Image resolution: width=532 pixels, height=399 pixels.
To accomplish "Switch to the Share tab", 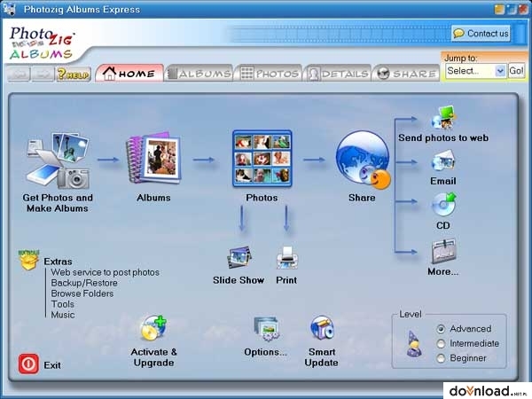I will point(406,74).
